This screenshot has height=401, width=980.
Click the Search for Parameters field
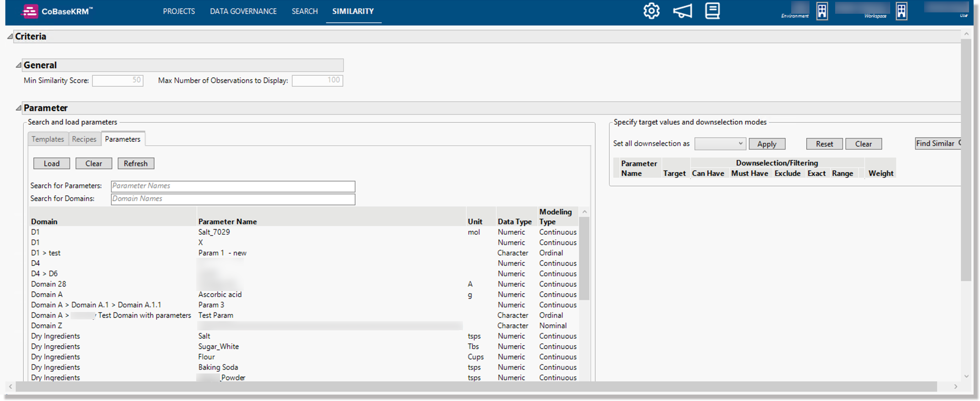point(233,186)
